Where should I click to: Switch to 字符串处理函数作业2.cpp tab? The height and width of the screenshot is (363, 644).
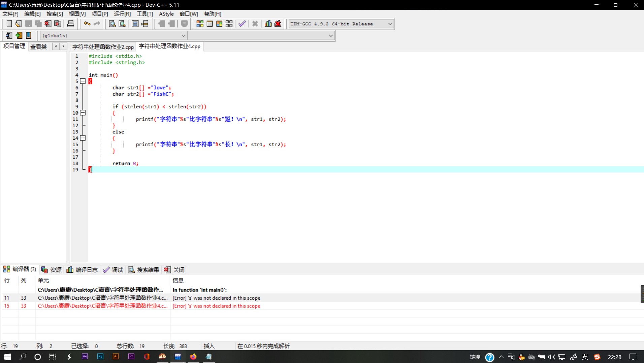coord(103,47)
